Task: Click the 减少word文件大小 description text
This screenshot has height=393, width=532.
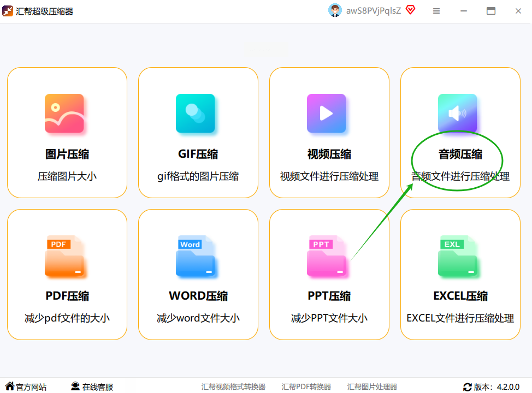Action: pyautogui.click(x=198, y=318)
